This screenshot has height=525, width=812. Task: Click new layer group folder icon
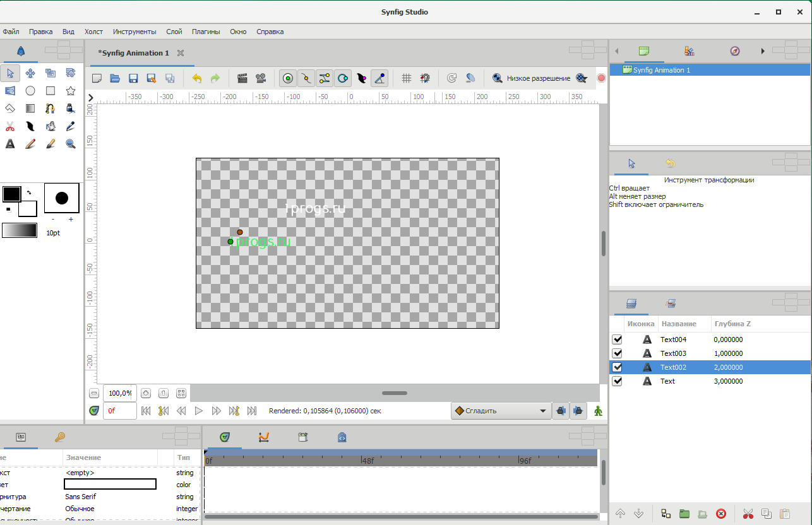coord(684,514)
